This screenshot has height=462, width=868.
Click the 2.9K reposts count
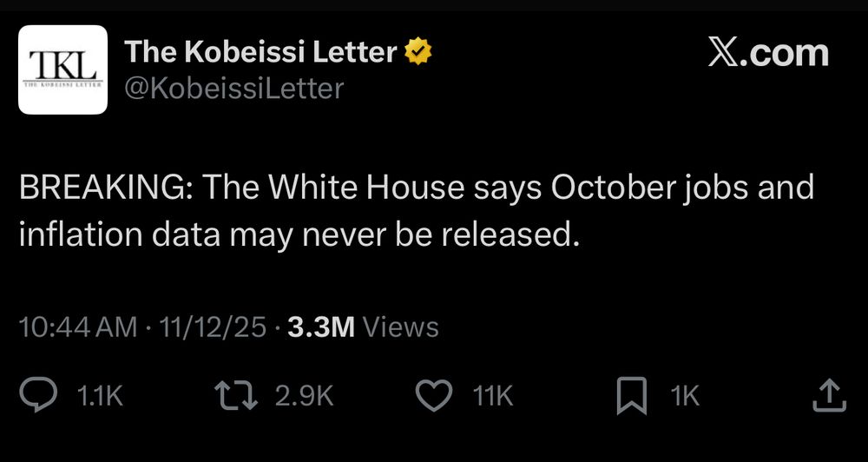click(304, 396)
